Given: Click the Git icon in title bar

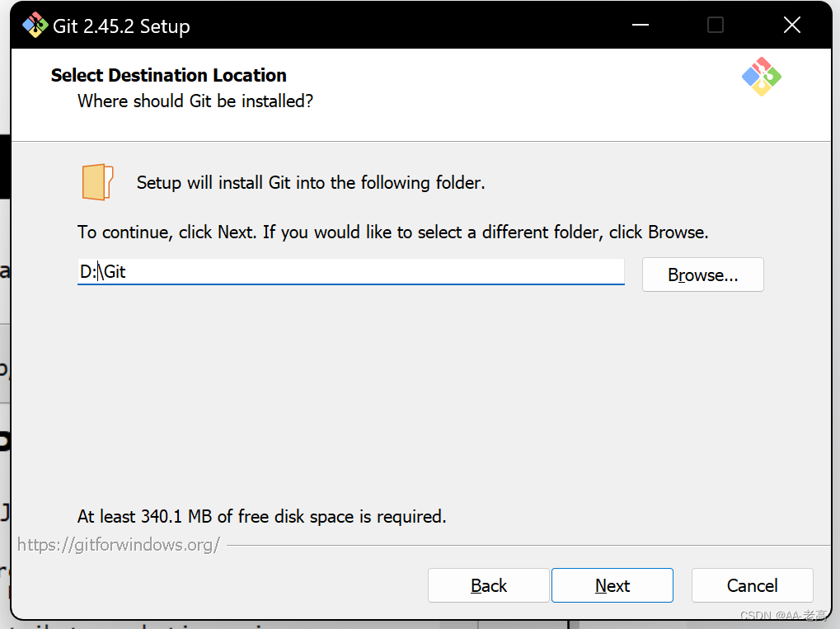Looking at the screenshot, I should 35,26.
